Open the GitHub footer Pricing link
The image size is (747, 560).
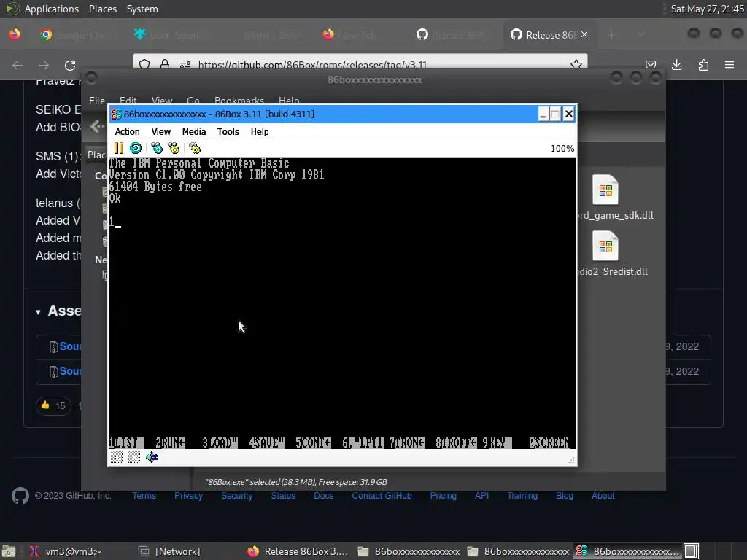point(443,496)
